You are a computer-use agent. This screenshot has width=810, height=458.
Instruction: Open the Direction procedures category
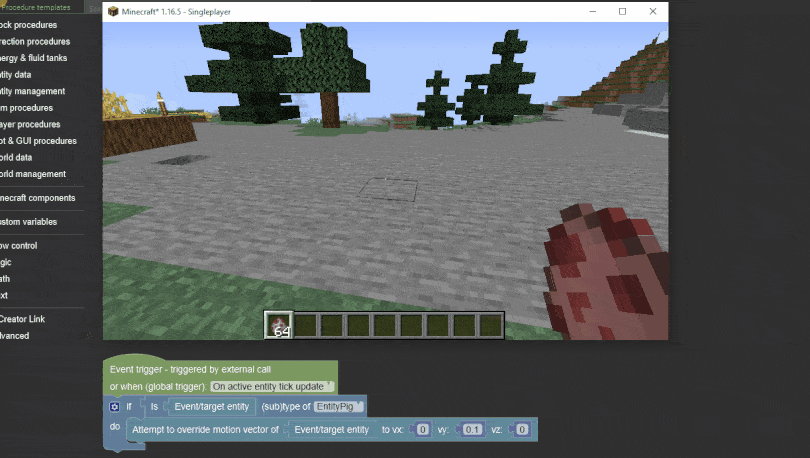click(35, 41)
